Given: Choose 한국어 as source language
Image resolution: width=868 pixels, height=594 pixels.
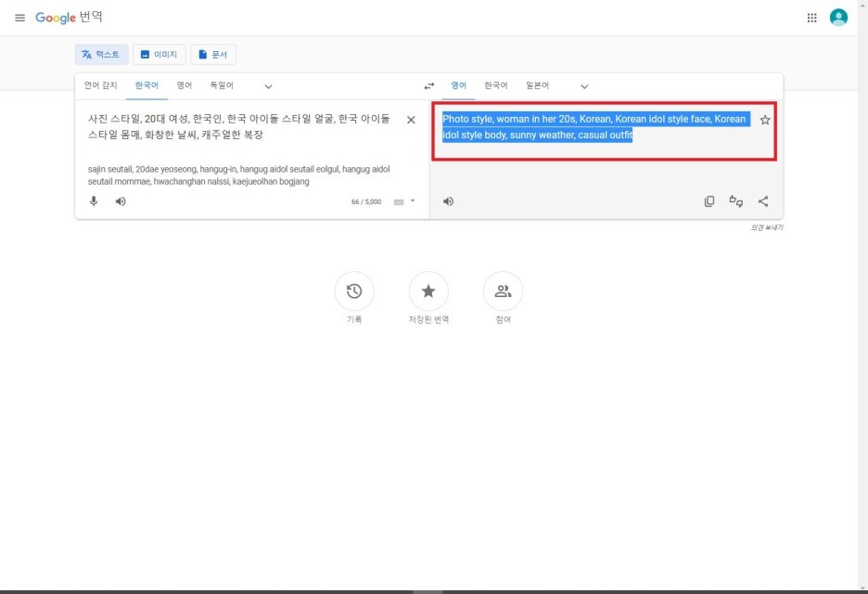Looking at the screenshot, I should [147, 85].
